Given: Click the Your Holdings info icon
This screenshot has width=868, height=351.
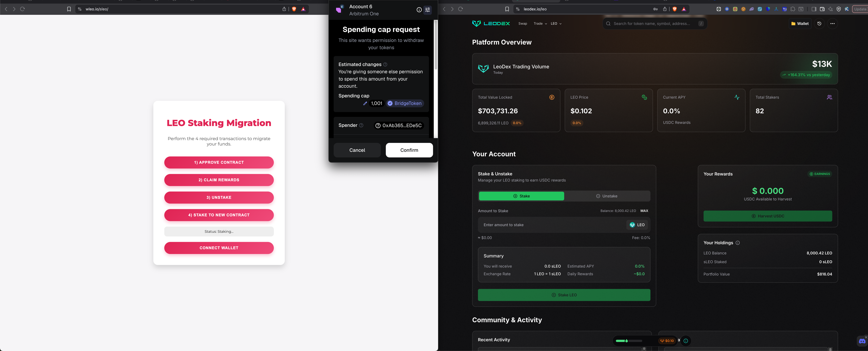Looking at the screenshot, I should [738, 243].
